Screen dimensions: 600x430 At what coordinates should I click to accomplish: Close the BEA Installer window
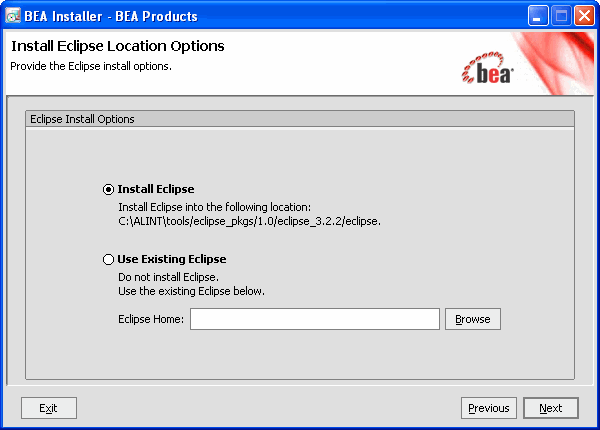pyautogui.click(x=584, y=16)
